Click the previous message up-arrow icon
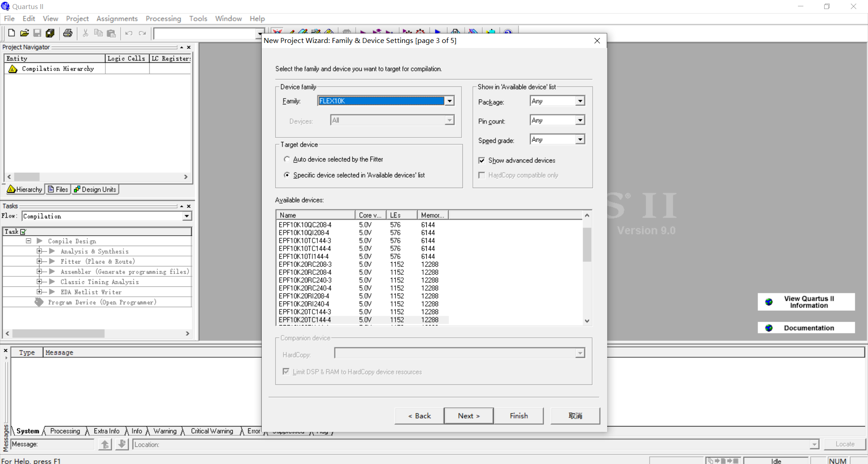Image resolution: width=868 pixels, height=464 pixels. click(105, 444)
